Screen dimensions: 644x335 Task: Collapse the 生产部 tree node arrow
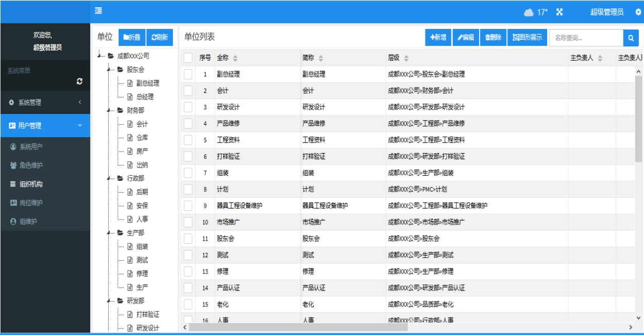click(108, 233)
